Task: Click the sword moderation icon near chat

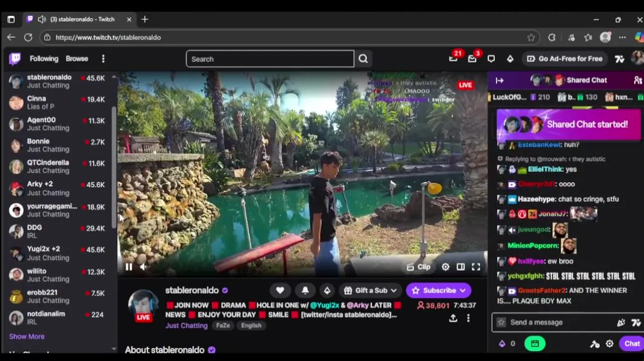Action: [x=595, y=343]
